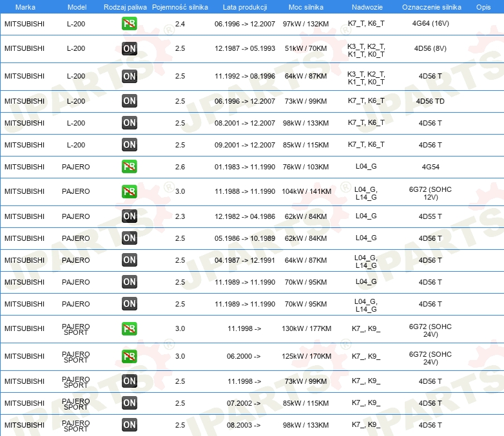Click MITSUBISHI in the L-200 2.4 row
The height and width of the screenshot is (436, 504).
click(x=24, y=24)
